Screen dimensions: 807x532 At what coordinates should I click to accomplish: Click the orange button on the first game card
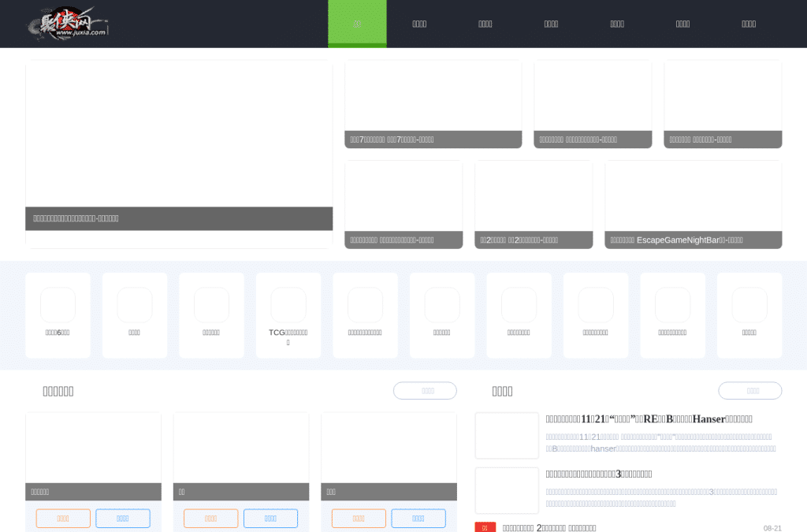click(63, 518)
